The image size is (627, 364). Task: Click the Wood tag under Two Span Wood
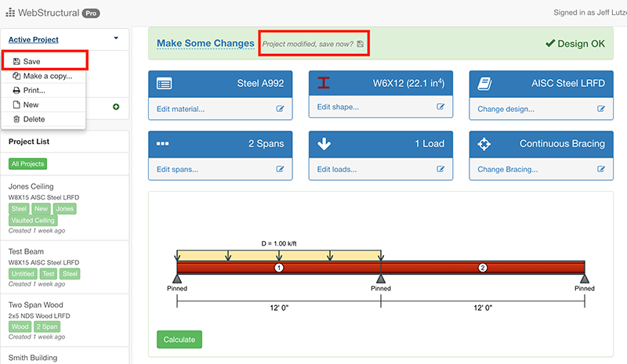click(20, 326)
